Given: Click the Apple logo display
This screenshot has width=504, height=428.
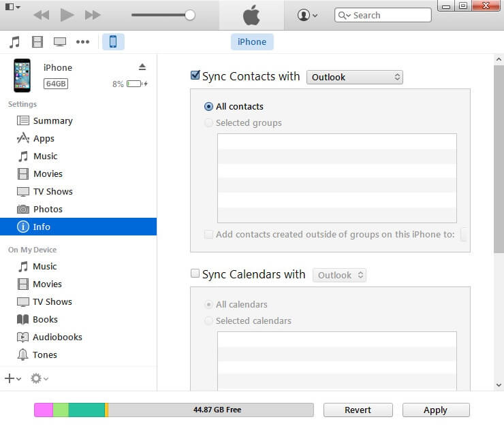Looking at the screenshot, I should pyautogui.click(x=252, y=15).
